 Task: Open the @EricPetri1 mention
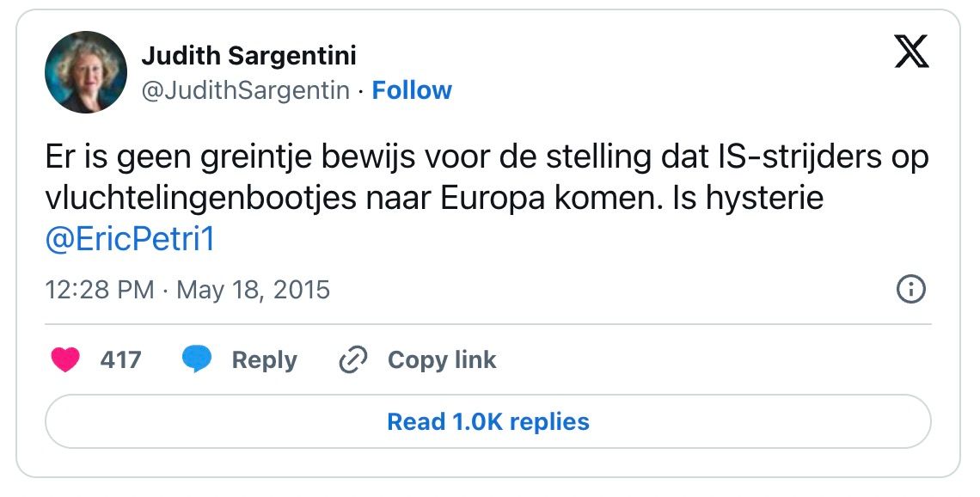tap(129, 239)
